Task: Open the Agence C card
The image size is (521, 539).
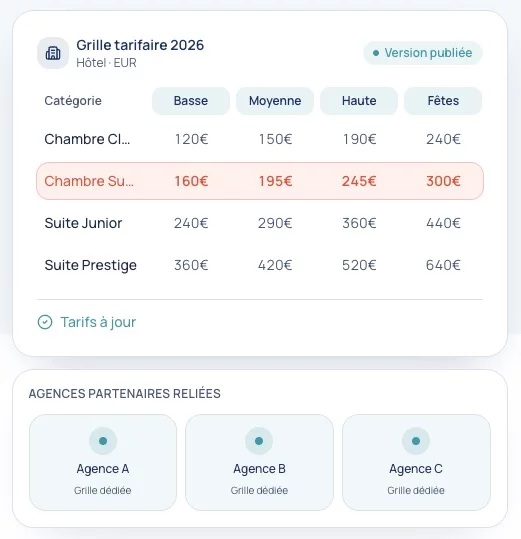Action: 416,462
